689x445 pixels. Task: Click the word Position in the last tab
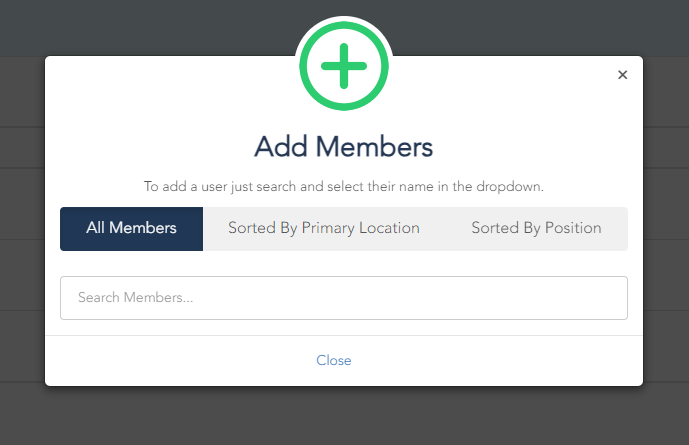point(573,228)
